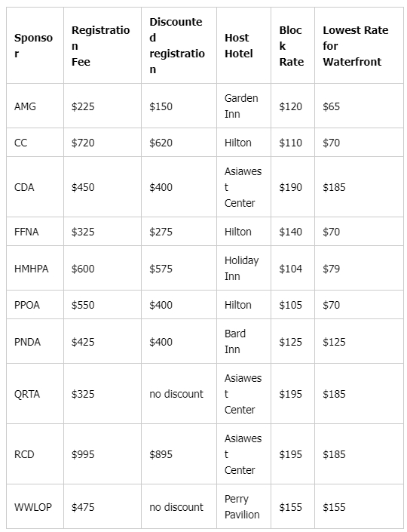Select the Holiday Inn hotel cell
Image resolution: width=407 pixels, height=532 pixels.
244,268
